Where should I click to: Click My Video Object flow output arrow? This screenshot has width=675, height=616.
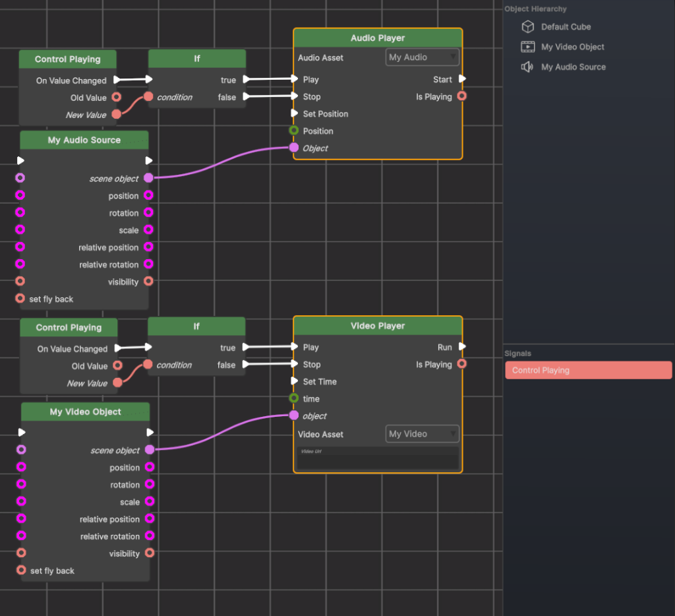click(150, 432)
